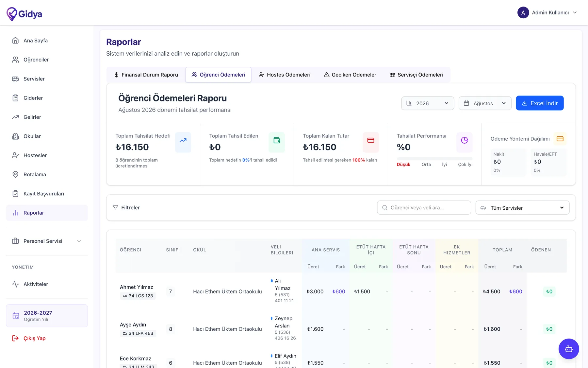Click student name Ece Korkmaz
The height and width of the screenshot is (368, 588).
tap(136, 359)
